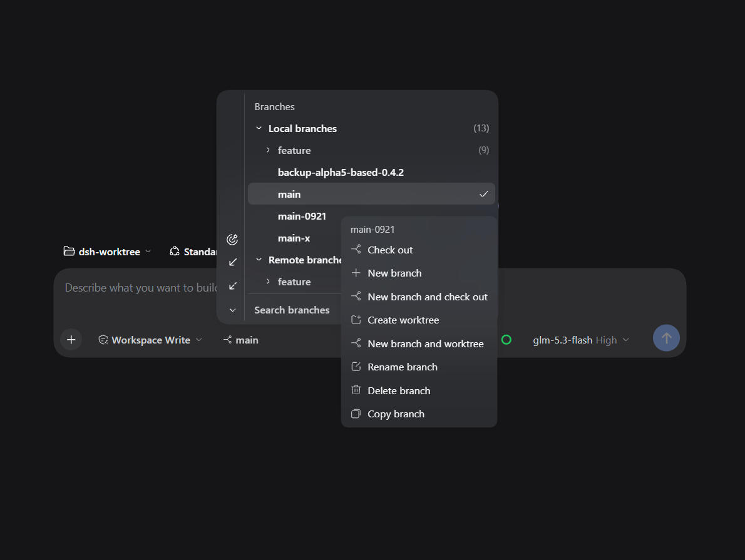Click the icon next to Standard mode
Viewport: 745px width, 560px height.
coord(175,252)
